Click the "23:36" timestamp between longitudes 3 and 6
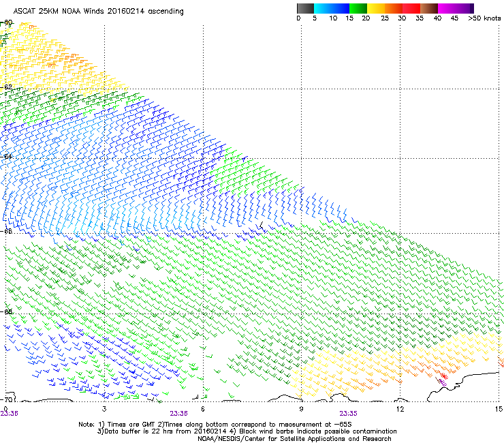Viewport: 504px width, 443px height. click(x=178, y=414)
